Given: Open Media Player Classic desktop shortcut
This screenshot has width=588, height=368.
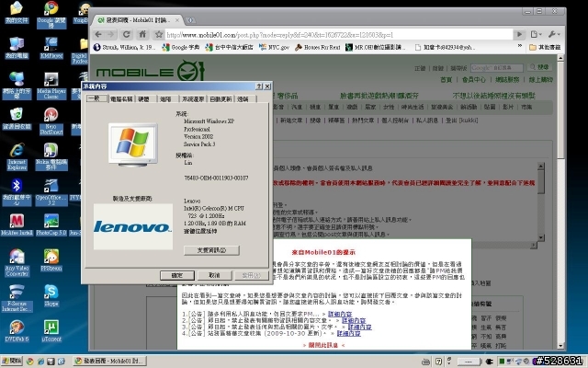Looking at the screenshot, I should tap(51, 86).
